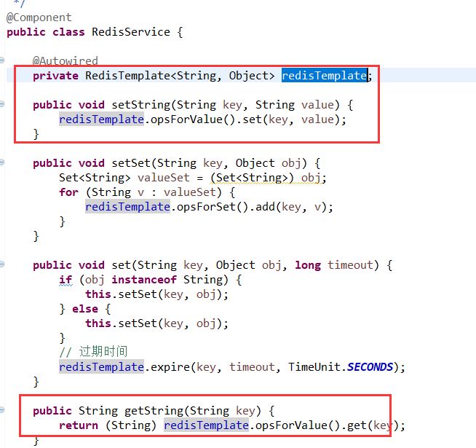Click the getString method name

click(154, 411)
